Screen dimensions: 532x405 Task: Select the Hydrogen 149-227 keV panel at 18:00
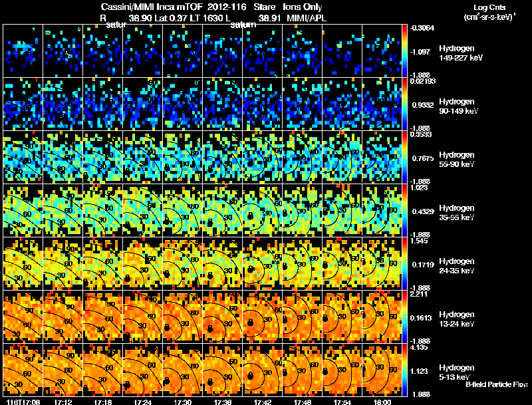click(x=382, y=51)
